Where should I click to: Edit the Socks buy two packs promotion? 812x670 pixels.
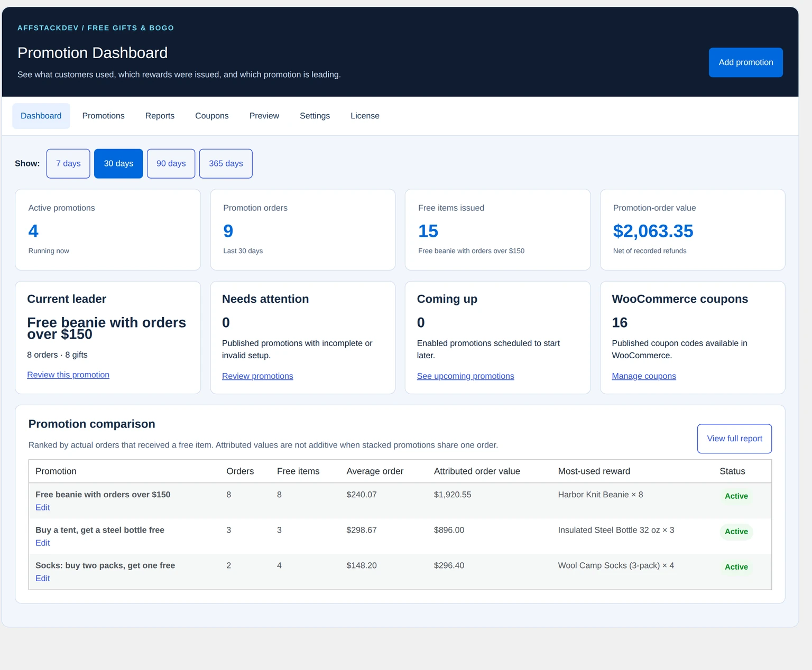tap(43, 578)
